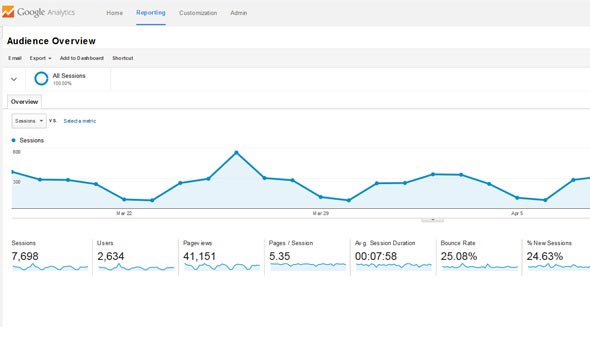Click the Bounce Rate sparkline thumbnail
This screenshot has height=361, width=590.
point(480,267)
